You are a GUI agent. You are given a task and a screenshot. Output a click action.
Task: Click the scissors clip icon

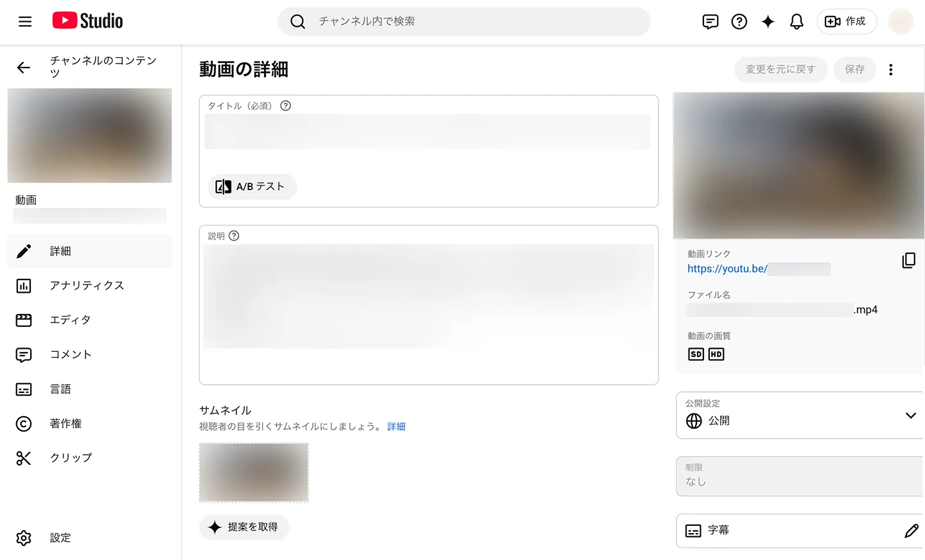(x=24, y=458)
